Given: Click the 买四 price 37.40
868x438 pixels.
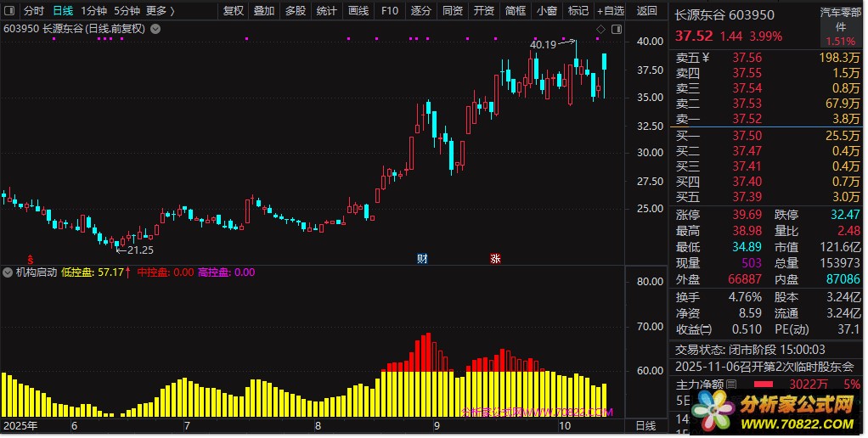Looking at the screenshot, I should click(x=747, y=182).
